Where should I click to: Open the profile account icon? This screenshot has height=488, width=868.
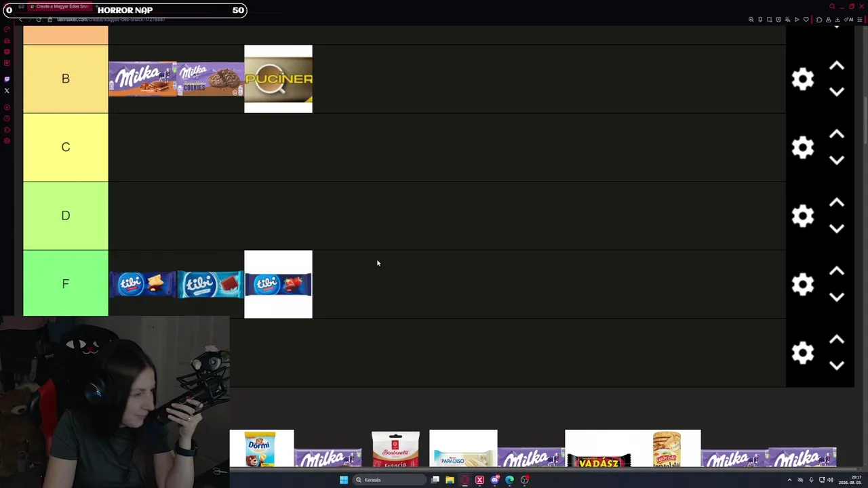[828, 20]
